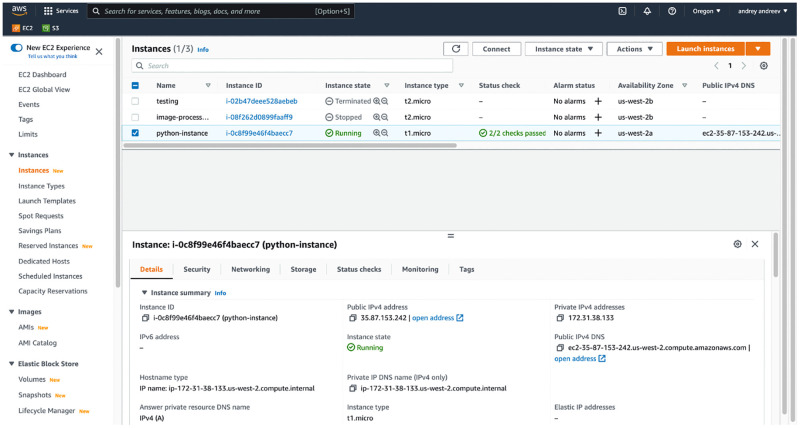
Task: Open instance link i-0c8f99e46f4baecc7
Action: pos(259,133)
